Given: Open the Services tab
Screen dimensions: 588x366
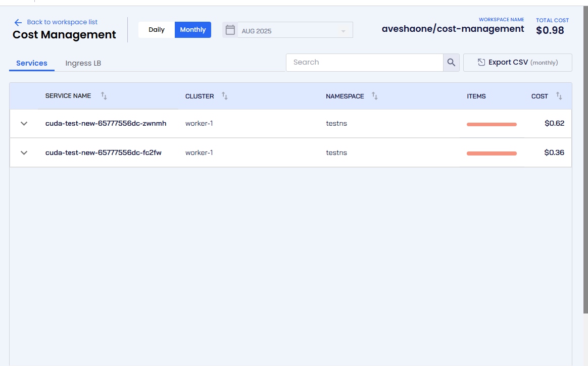Looking at the screenshot, I should 32,63.
